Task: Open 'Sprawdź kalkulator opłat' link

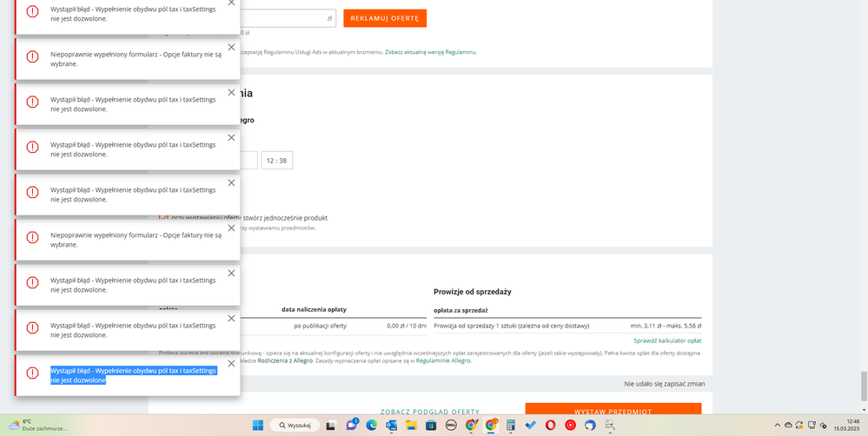Action: [666, 341]
